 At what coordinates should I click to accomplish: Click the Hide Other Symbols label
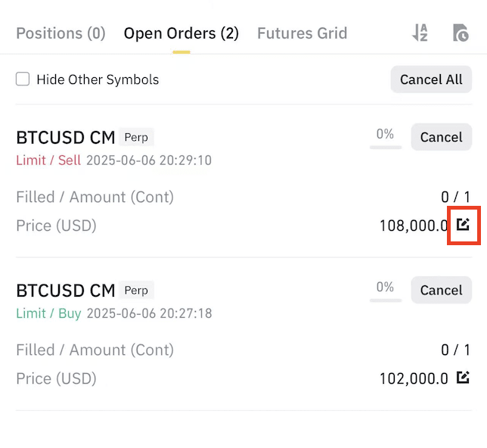98,79
